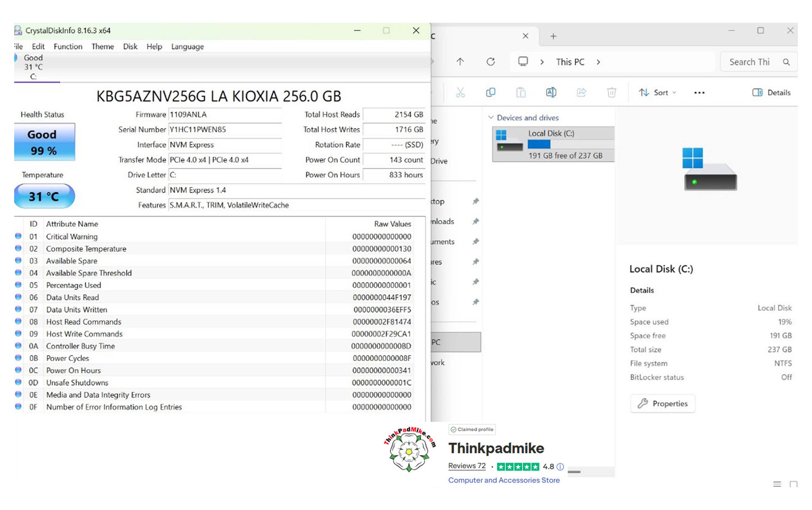This screenshot has width=812, height=510.
Task: Open the Sort dropdown menu
Action: click(x=657, y=92)
